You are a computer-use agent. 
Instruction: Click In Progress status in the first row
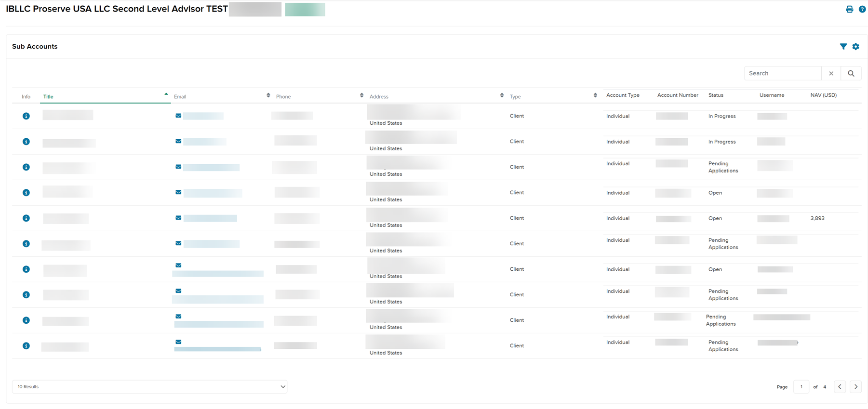722,116
